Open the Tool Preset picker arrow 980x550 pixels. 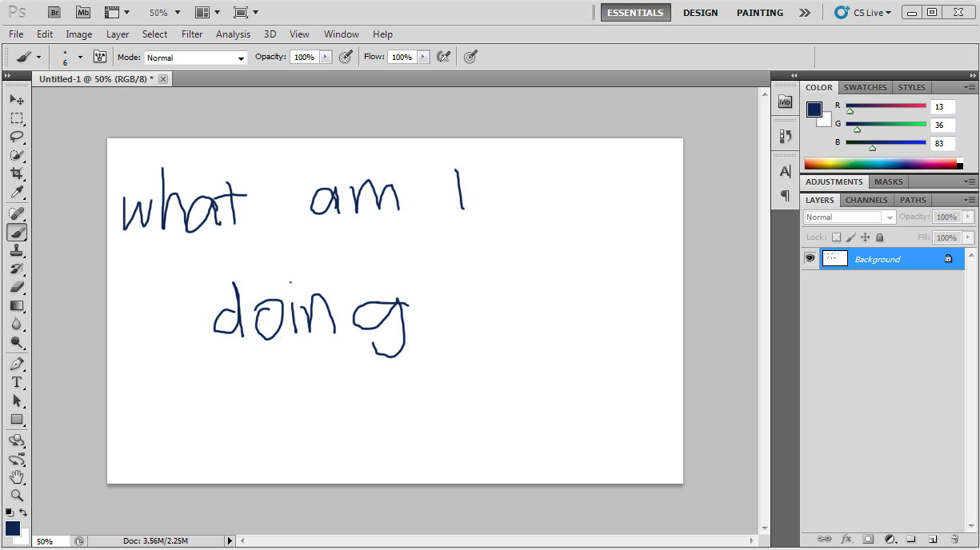pyautogui.click(x=38, y=57)
